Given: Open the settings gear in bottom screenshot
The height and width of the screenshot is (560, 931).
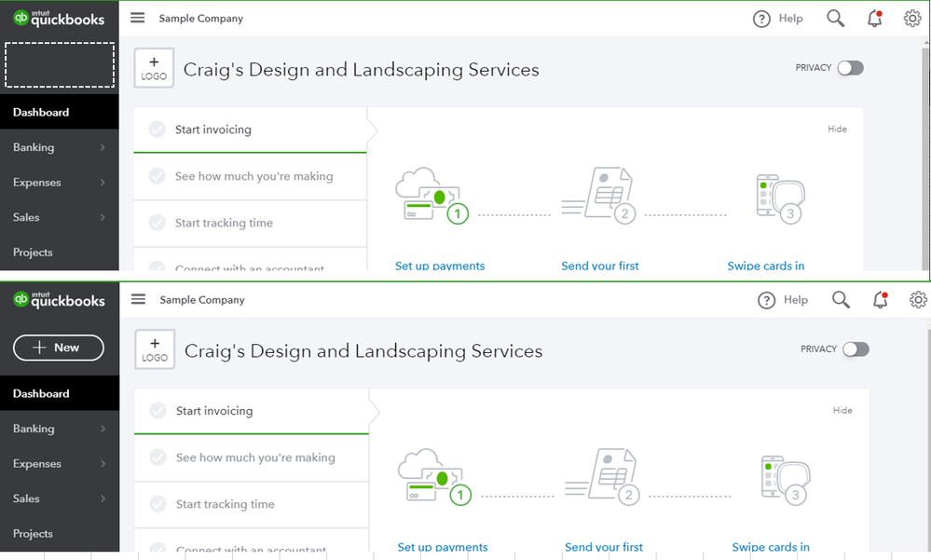Looking at the screenshot, I should (x=918, y=300).
